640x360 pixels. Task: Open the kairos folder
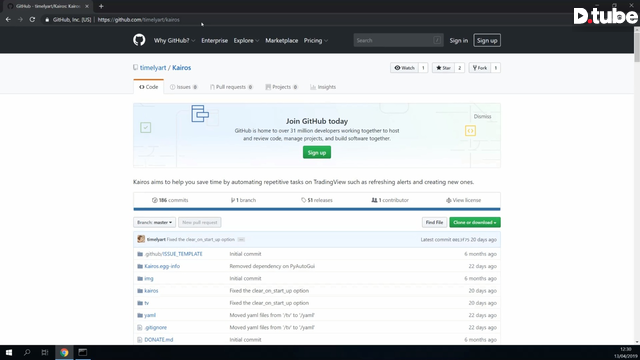tap(151, 291)
